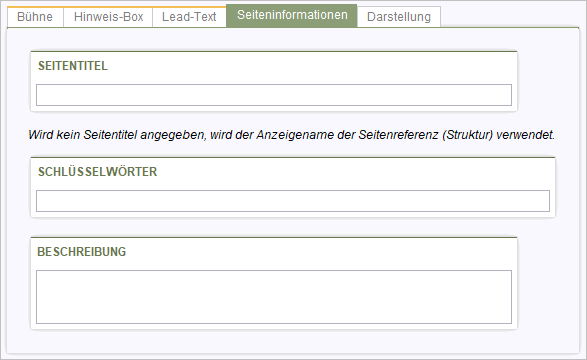
Task: Click 'Seitenreferenz' in the hint sentence
Action: 398,135
